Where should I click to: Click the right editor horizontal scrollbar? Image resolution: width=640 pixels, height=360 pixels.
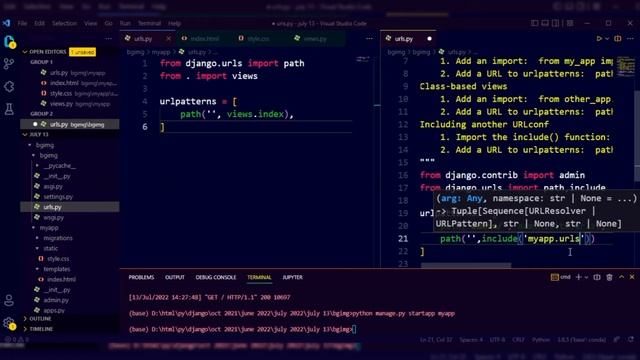pos(466,265)
